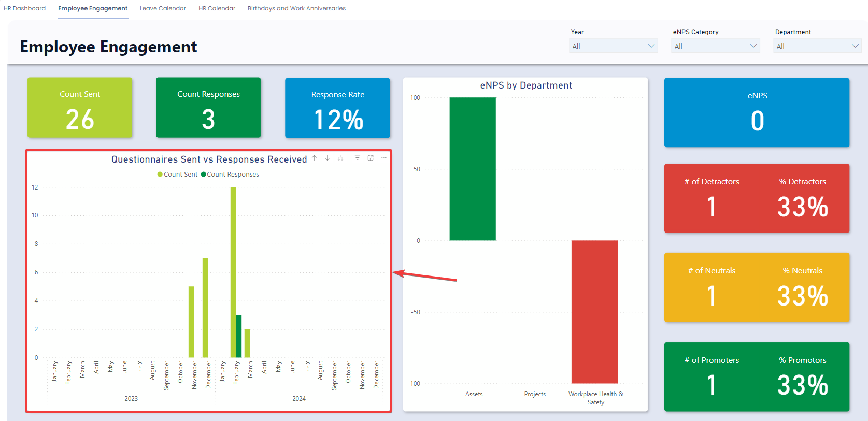Select green Assets bar in eNPS chart
The image size is (868, 421).
(473, 169)
